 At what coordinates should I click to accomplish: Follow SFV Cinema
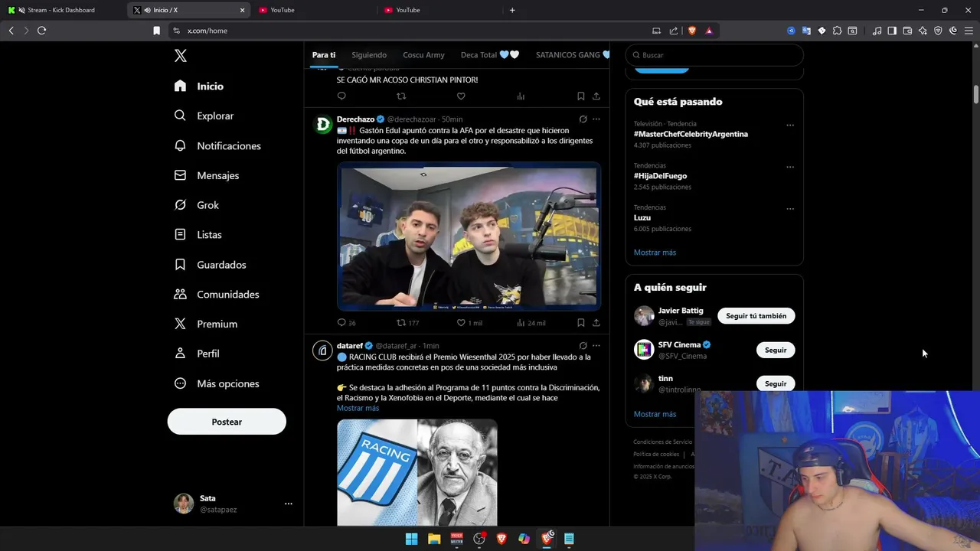click(776, 350)
